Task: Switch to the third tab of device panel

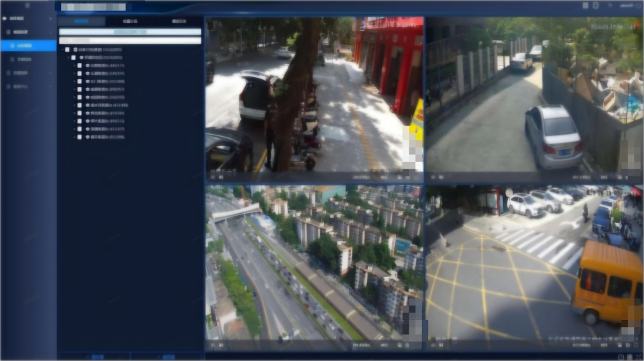Action: pyautogui.click(x=178, y=22)
